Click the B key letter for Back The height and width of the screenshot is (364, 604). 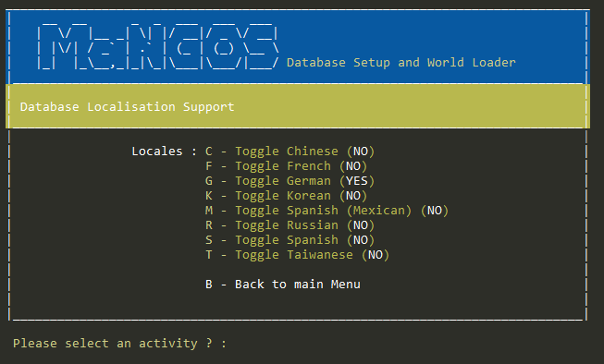(x=209, y=285)
